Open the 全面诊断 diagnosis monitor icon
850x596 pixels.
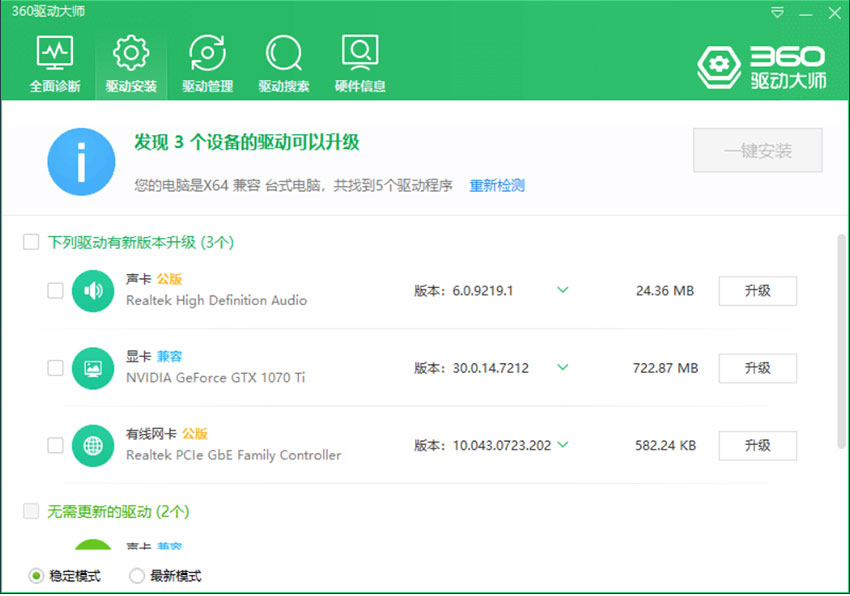coord(55,53)
